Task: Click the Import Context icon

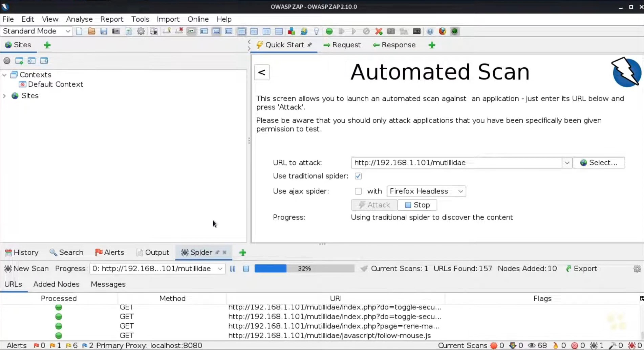Action: tap(31, 61)
